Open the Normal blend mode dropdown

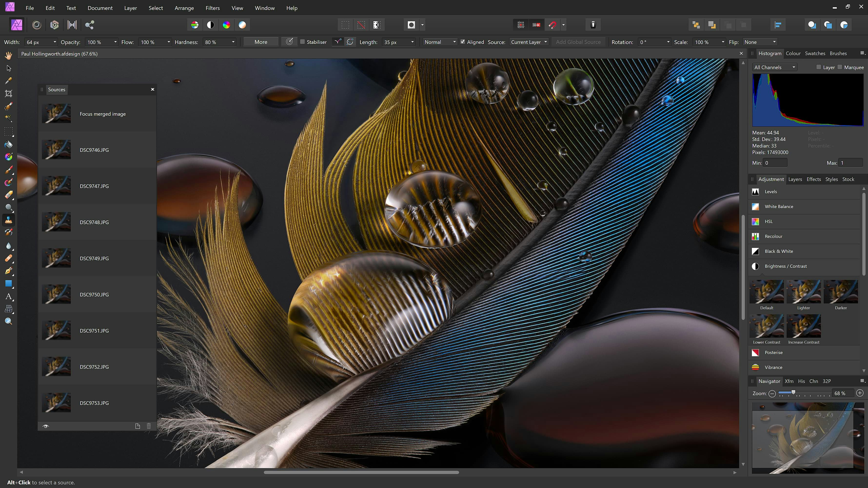pyautogui.click(x=439, y=42)
